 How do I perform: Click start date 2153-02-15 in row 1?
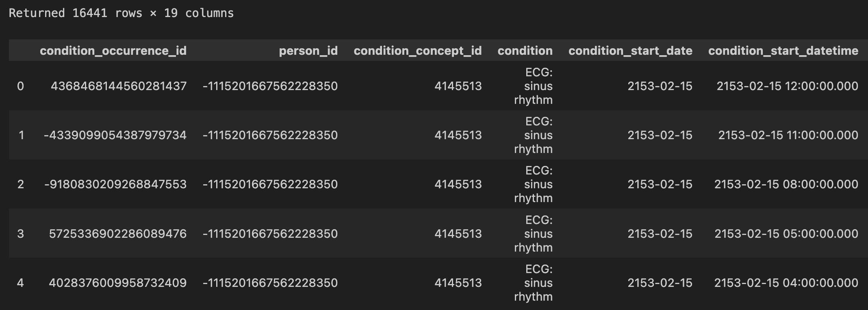pos(660,135)
